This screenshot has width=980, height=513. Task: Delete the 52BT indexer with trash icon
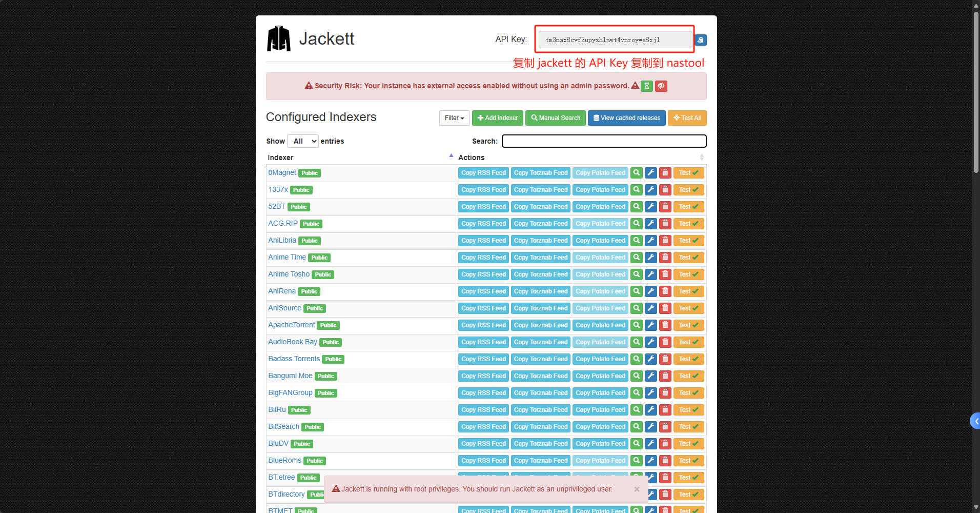(665, 207)
